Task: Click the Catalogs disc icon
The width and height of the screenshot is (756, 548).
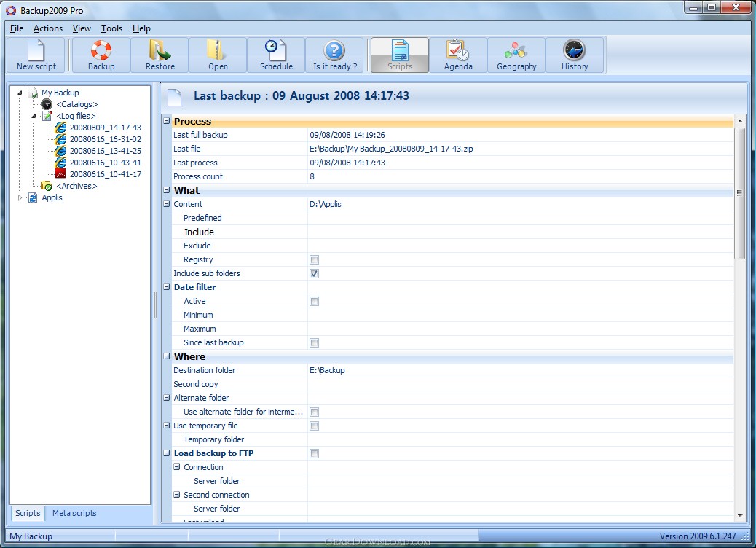Action: (x=47, y=104)
